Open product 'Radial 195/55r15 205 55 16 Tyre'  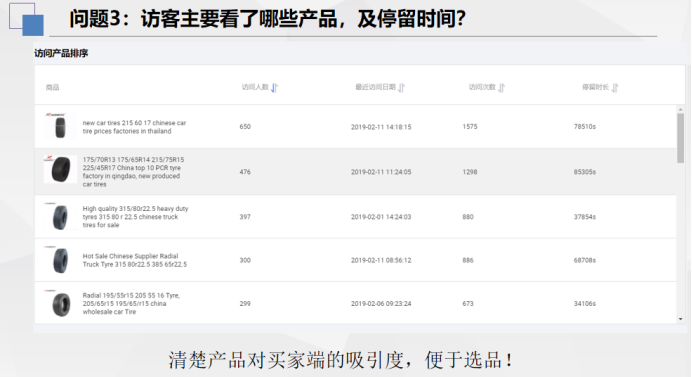click(x=131, y=303)
